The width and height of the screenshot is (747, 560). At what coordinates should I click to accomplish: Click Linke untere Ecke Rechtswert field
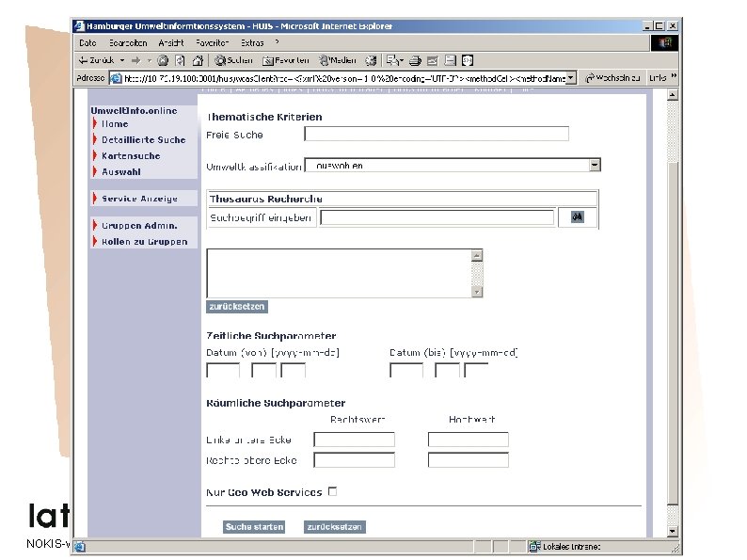click(354, 440)
